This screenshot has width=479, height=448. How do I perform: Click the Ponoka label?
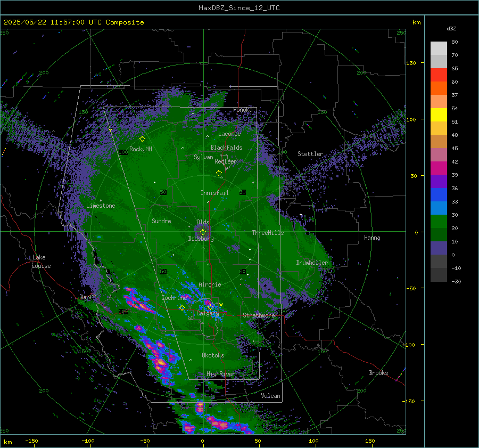tap(243, 110)
